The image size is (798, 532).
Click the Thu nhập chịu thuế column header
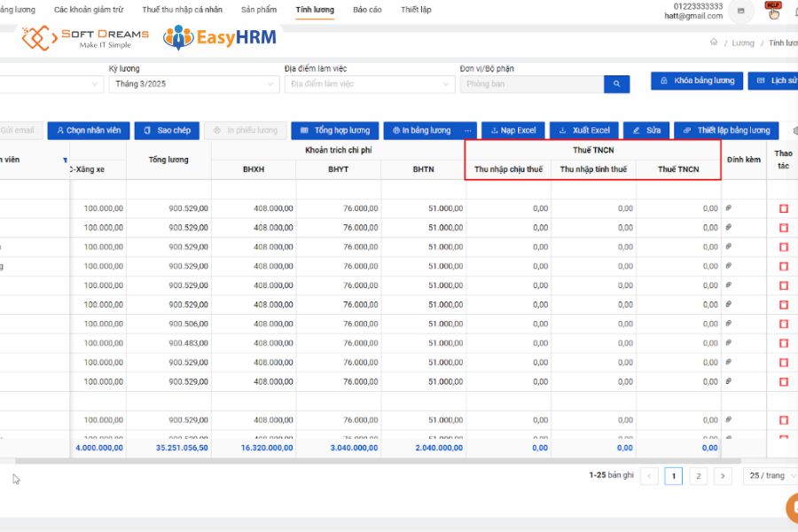pos(508,169)
